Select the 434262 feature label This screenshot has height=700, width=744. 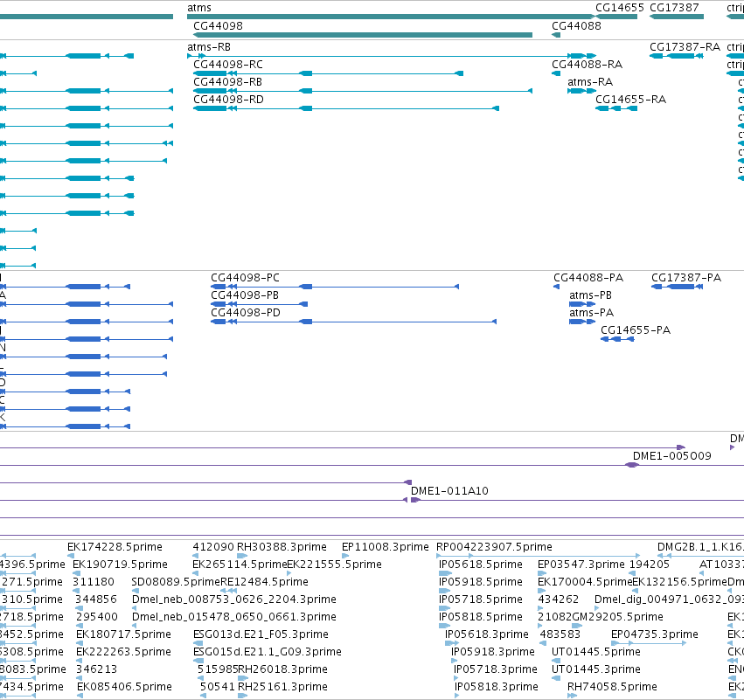pos(559,600)
